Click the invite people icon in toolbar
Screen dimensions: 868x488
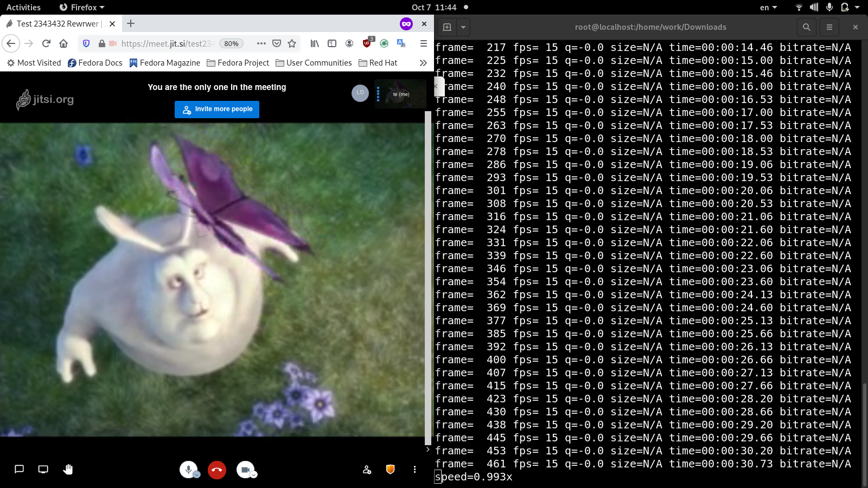[367, 470]
